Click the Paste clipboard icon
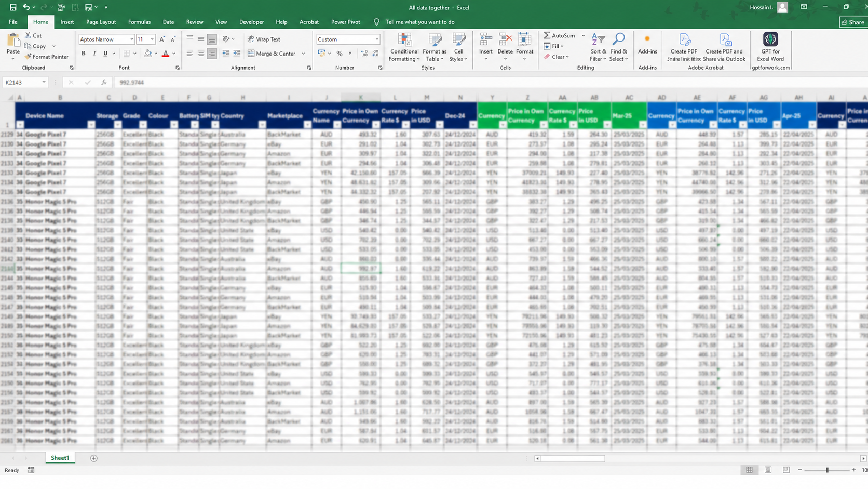This screenshot has height=489, width=868. tap(13, 40)
